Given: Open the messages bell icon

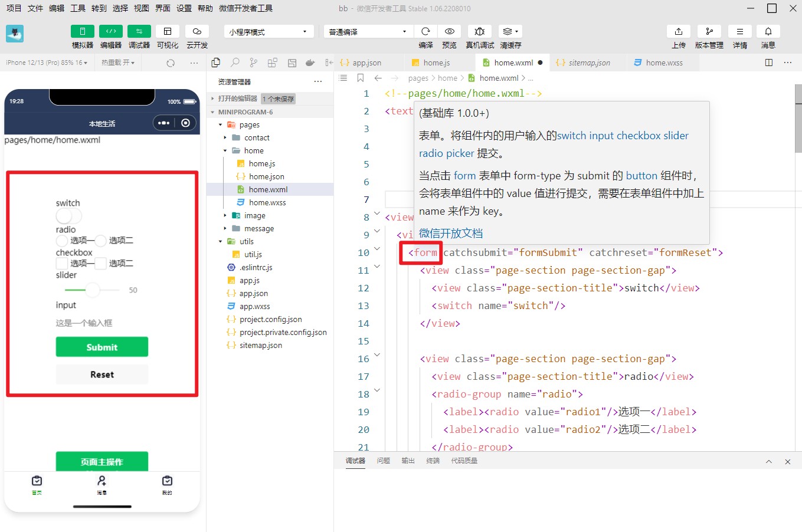Looking at the screenshot, I should point(768,31).
